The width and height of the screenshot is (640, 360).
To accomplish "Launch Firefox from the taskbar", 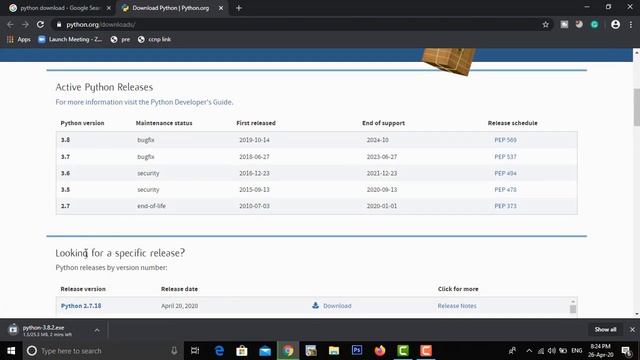I will click(380, 351).
